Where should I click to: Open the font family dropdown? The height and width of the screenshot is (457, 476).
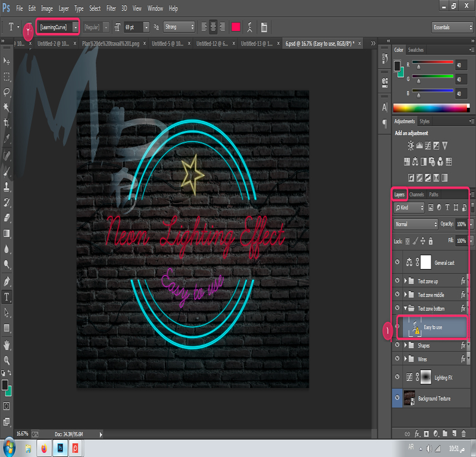click(76, 27)
